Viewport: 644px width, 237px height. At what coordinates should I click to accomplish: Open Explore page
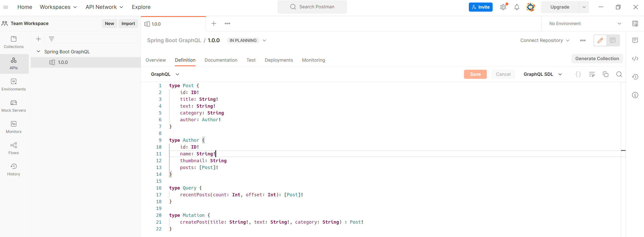coord(141,7)
